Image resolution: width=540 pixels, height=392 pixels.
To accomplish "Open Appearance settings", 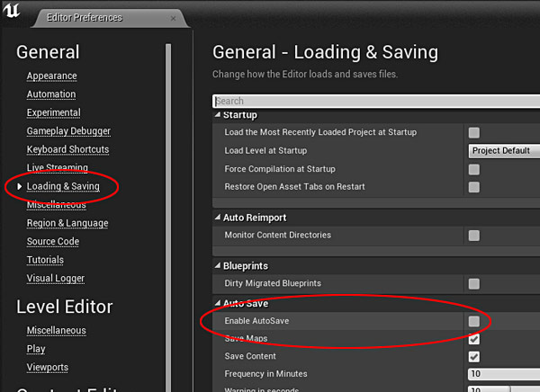I will [x=51, y=76].
